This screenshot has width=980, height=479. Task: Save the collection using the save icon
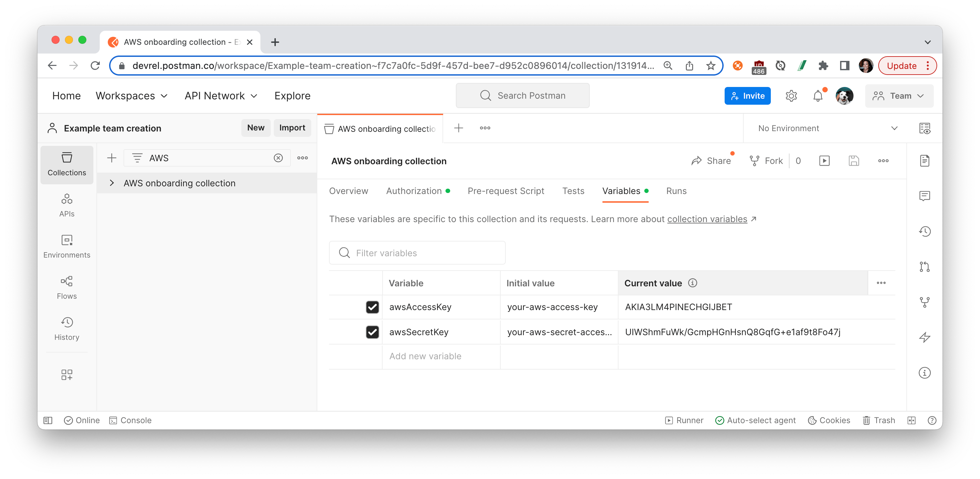pyautogui.click(x=854, y=161)
